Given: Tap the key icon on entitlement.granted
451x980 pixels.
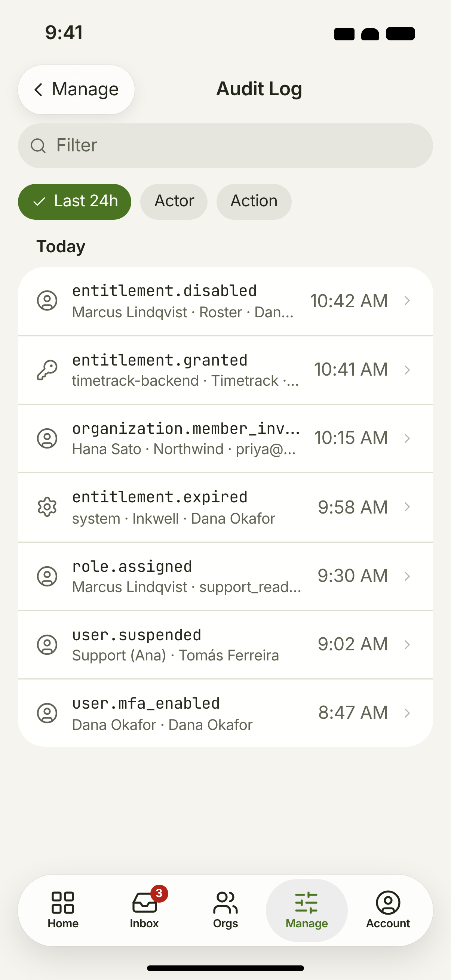Looking at the screenshot, I should (47, 370).
